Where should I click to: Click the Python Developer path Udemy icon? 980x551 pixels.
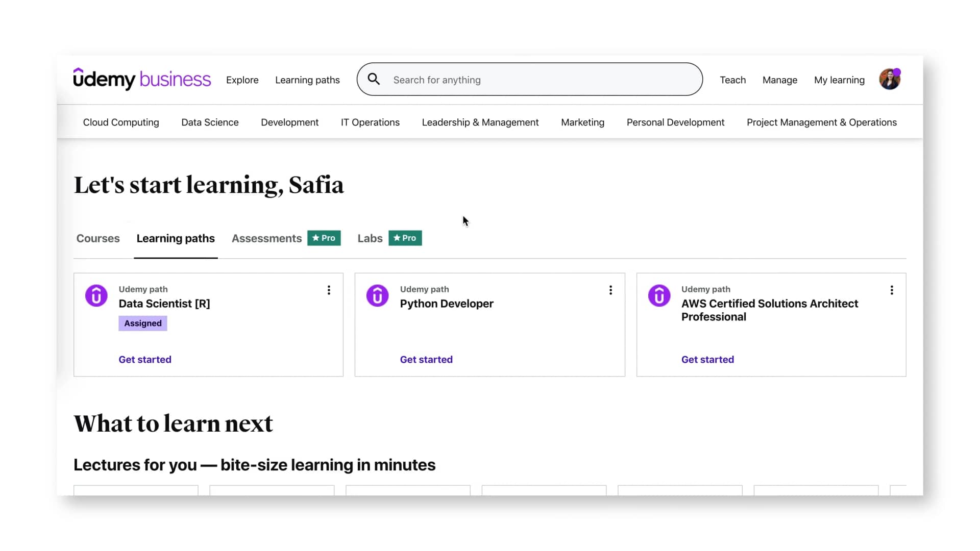pyautogui.click(x=378, y=295)
